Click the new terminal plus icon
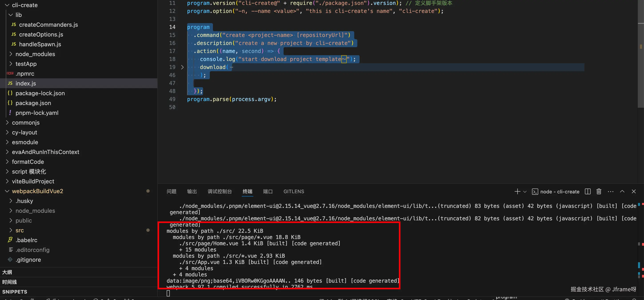 517,192
